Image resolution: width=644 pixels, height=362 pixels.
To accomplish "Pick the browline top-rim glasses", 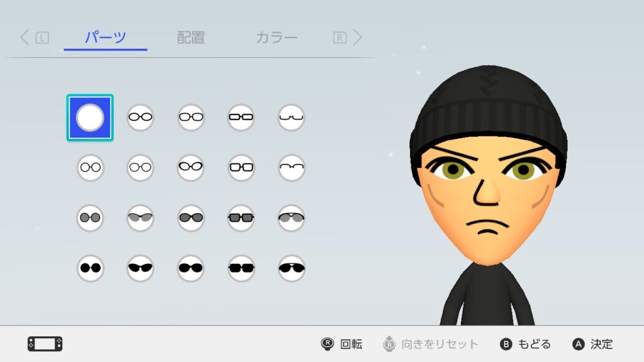I will click(x=291, y=167).
